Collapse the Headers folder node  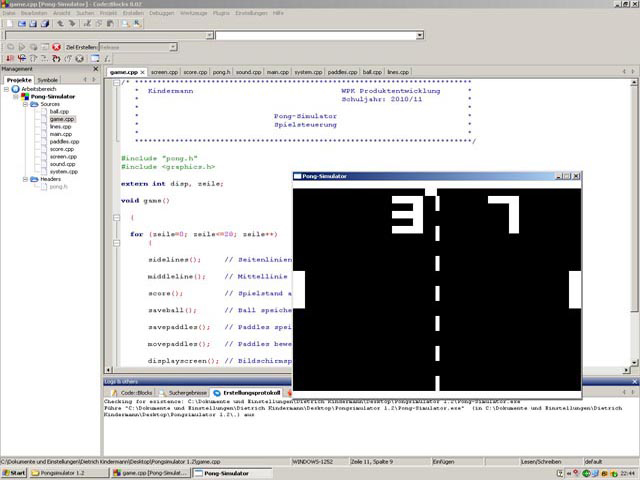(25, 179)
